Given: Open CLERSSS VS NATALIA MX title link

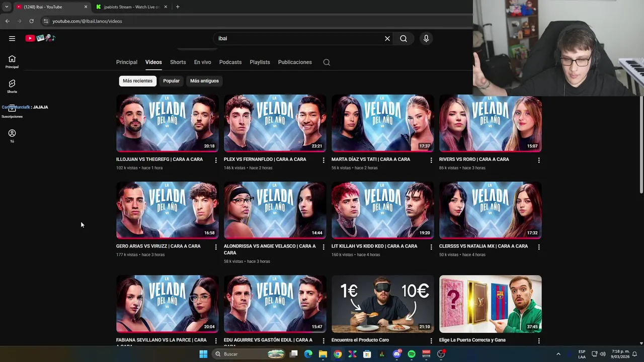Looking at the screenshot, I should [484, 246].
